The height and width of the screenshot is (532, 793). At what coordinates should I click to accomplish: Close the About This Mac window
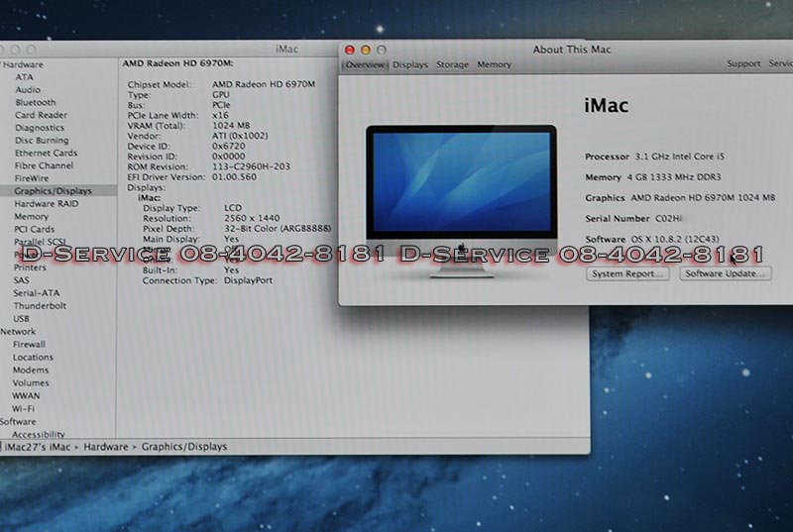pyautogui.click(x=350, y=50)
